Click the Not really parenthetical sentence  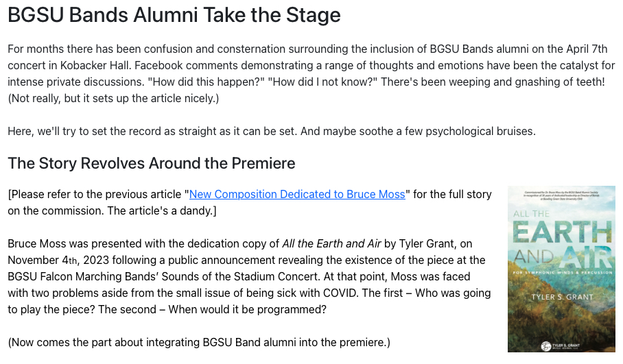coord(113,98)
